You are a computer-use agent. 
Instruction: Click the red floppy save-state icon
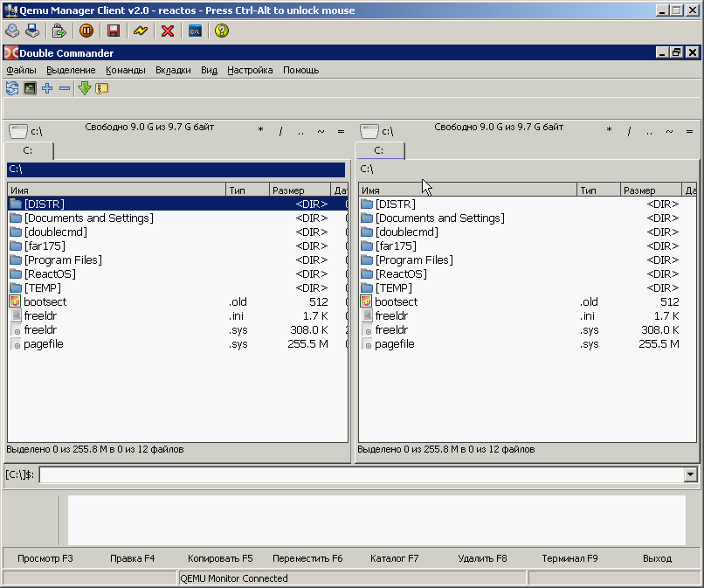pos(114,31)
